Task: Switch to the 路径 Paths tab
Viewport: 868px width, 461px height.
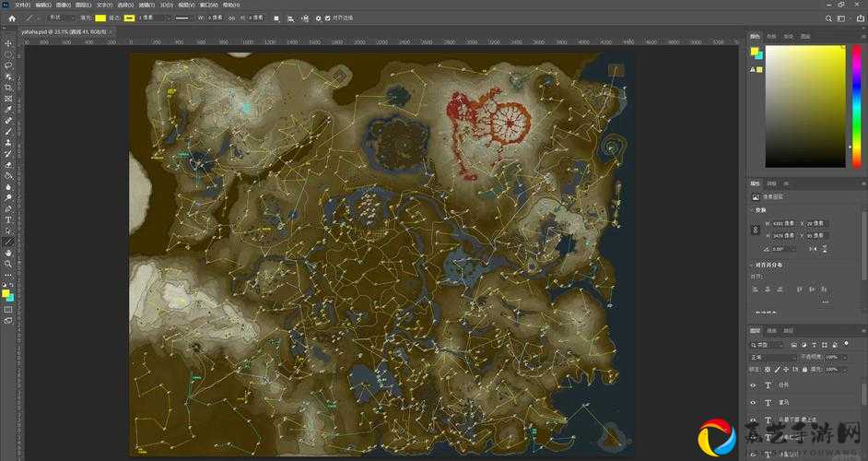Action: point(788,331)
